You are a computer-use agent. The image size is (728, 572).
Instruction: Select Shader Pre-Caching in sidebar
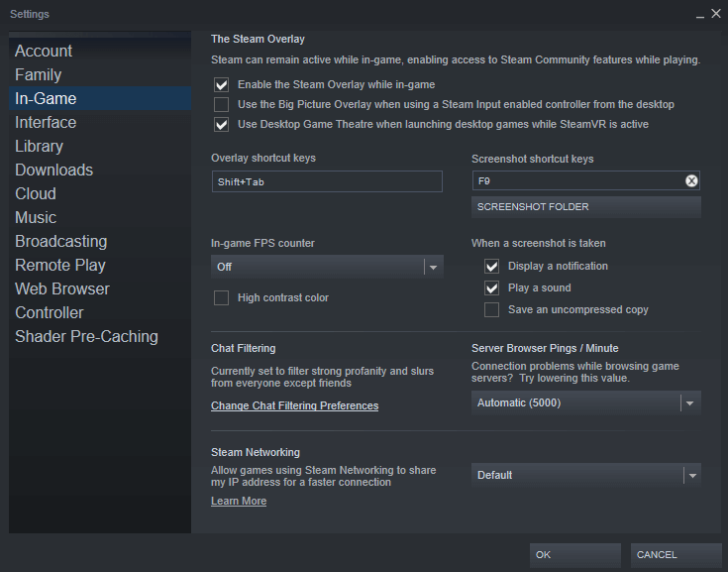(x=86, y=337)
